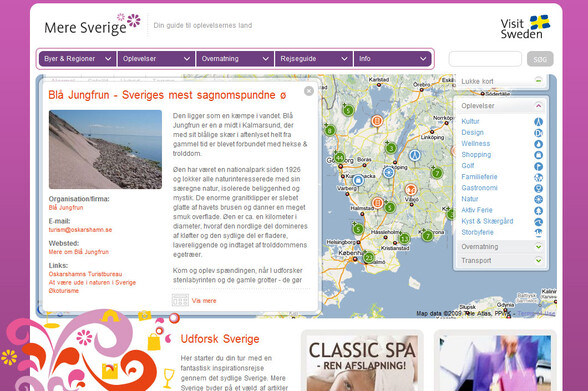Screen dimensions: 588x391
Task: Open Byer & Regioner dropdown menu
Action: click(78, 59)
